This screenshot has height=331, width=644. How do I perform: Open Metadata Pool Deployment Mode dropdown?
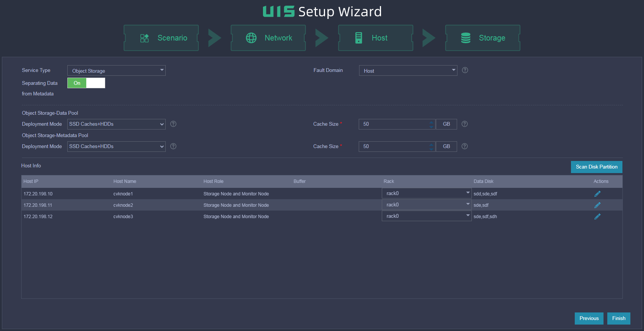click(x=117, y=147)
